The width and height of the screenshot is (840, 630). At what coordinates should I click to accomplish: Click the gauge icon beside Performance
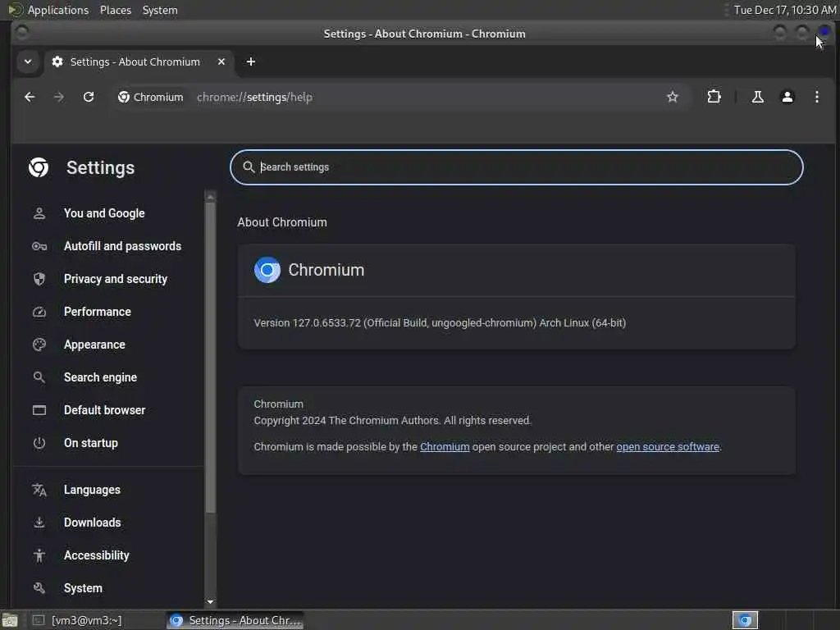(39, 312)
